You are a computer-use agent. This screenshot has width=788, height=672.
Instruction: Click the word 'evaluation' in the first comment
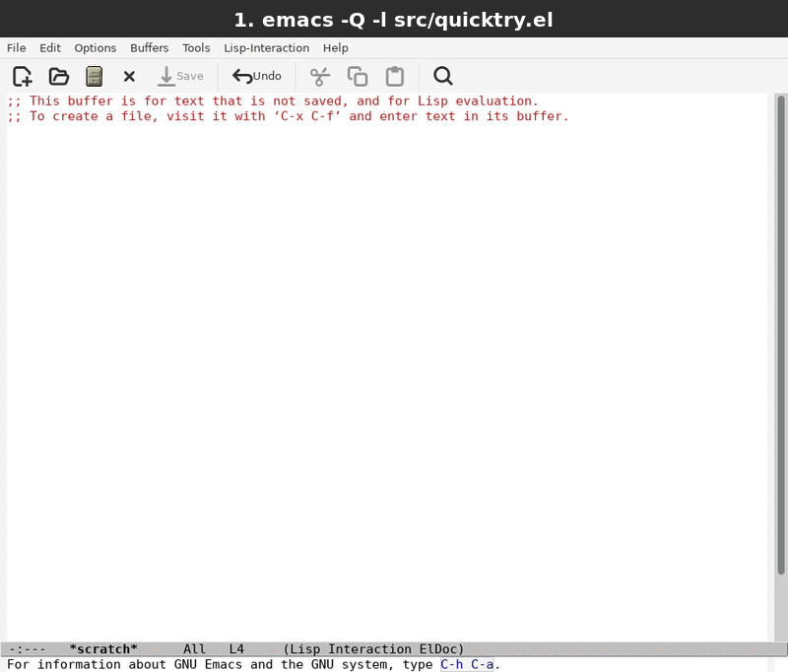click(x=493, y=101)
